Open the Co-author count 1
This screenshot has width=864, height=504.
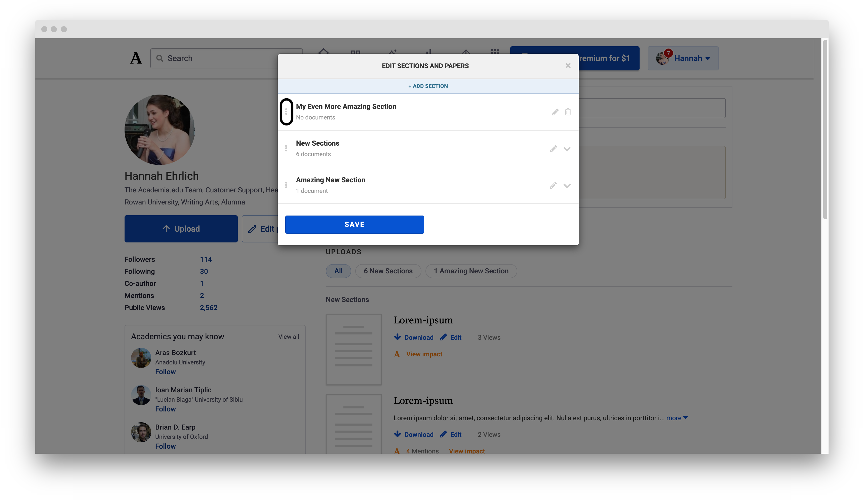[202, 283]
